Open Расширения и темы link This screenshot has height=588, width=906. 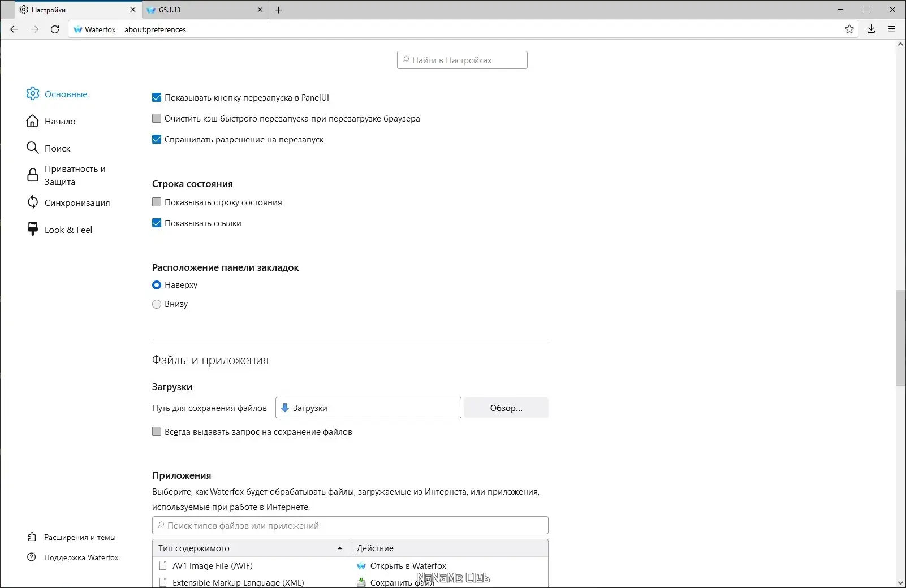click(79, 537)
